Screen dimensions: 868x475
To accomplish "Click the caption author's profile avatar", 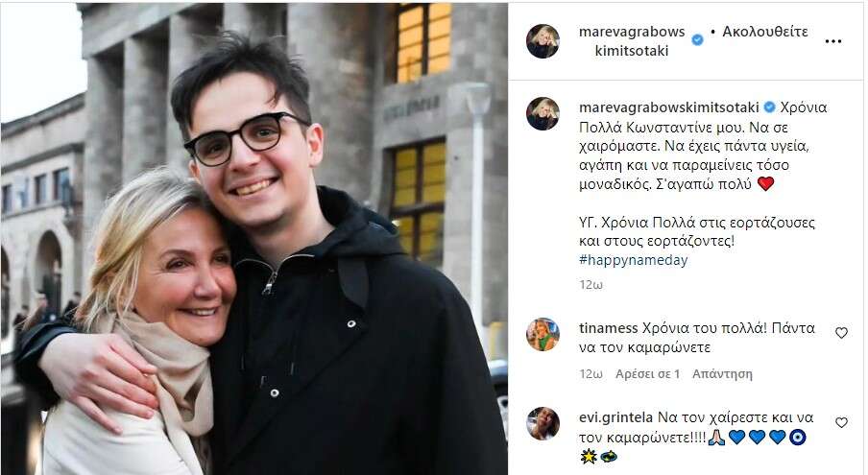I will coord(542,114).
